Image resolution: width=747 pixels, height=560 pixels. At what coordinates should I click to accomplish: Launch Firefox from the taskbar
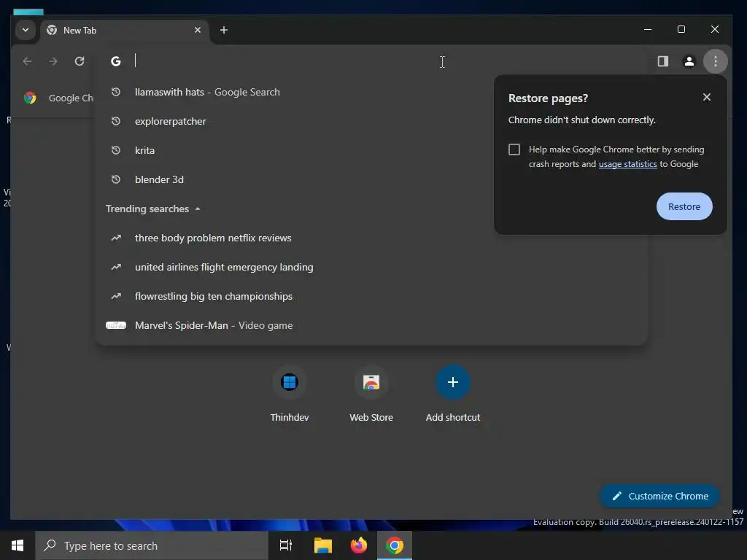coord(359,545)
